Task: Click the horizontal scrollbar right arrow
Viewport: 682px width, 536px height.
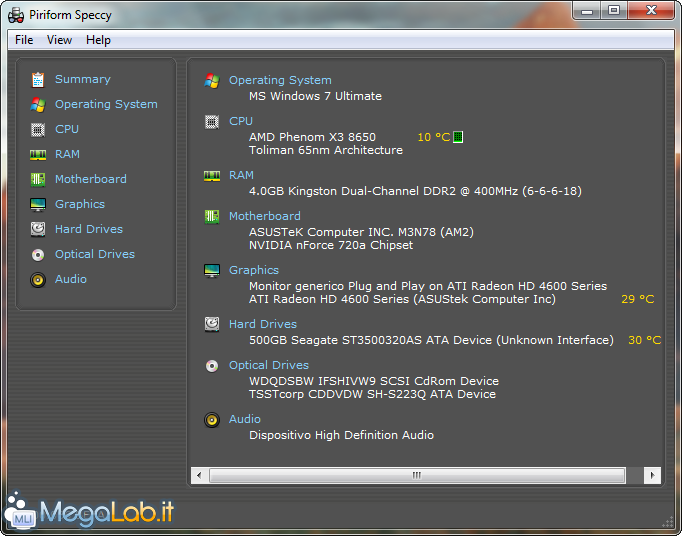Action: coord(652,475)
